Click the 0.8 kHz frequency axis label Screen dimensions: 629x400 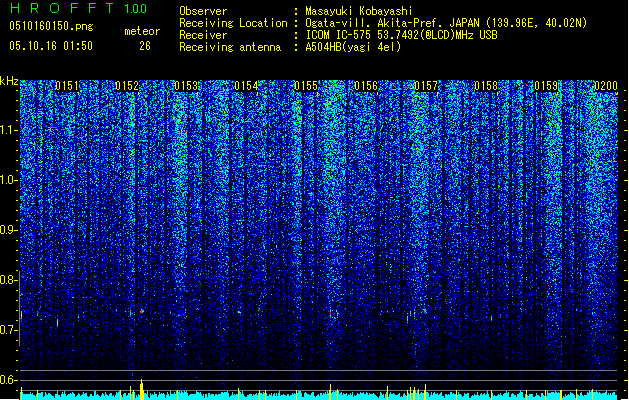(9, 280)
